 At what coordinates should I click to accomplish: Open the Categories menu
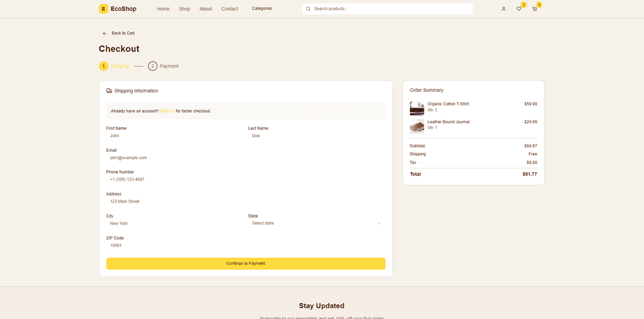(x=262, y=9)
